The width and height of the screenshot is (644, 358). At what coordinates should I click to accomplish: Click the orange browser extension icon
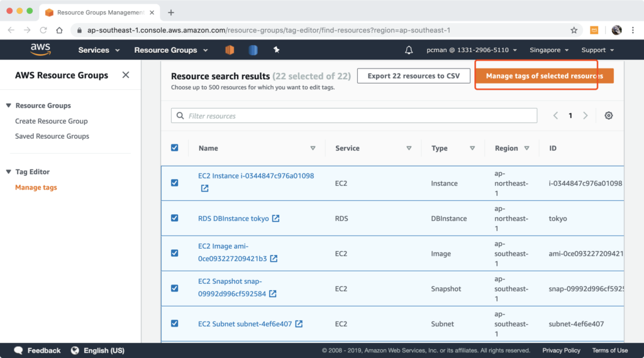tap(594, 30)
